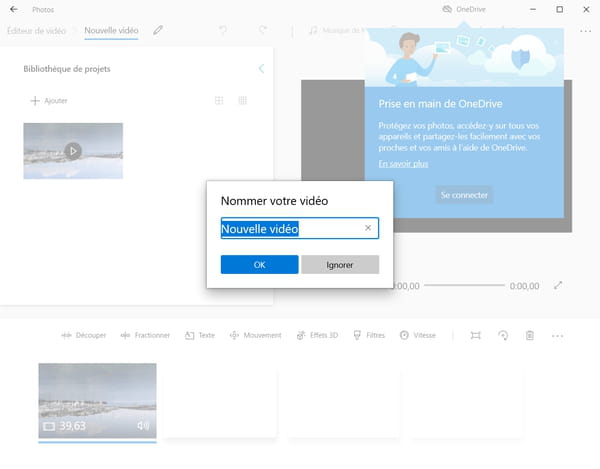This screenshot has width=600, height=469.
Task: Clear the video name text field
Action: tap(368, 228)
